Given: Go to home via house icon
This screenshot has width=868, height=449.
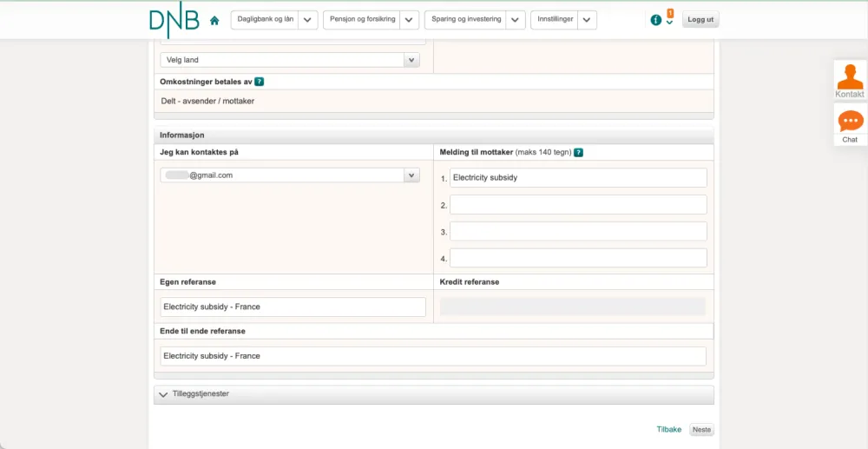Looking at the screenshot, I should coord(214,20).
